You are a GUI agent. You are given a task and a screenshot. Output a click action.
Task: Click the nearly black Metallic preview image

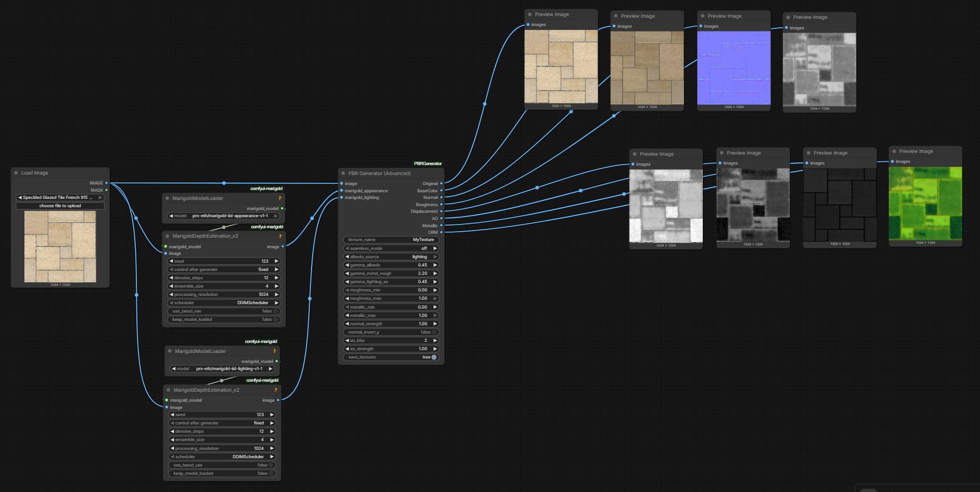tap(840, 205)
